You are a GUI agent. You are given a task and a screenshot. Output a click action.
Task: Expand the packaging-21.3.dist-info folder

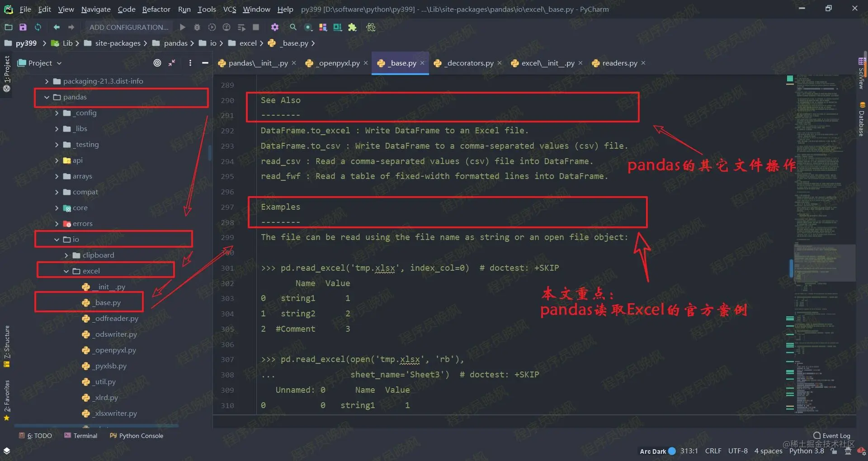(47, 81)
